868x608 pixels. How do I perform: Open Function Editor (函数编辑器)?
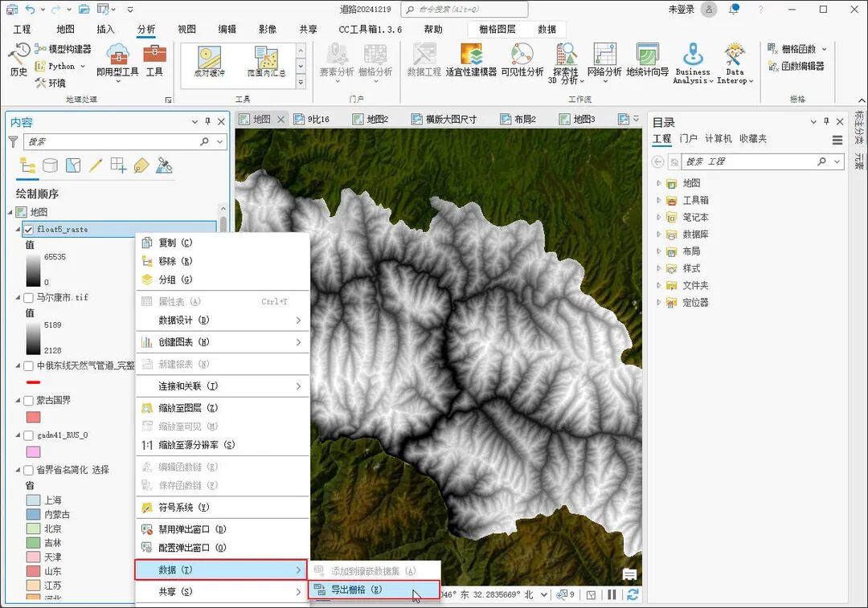[796, 67]
